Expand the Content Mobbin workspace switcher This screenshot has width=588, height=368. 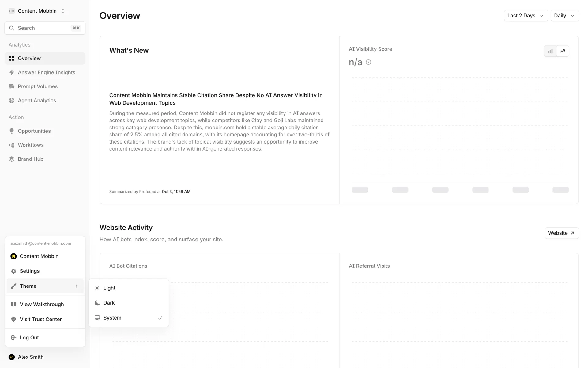[37, 11]
